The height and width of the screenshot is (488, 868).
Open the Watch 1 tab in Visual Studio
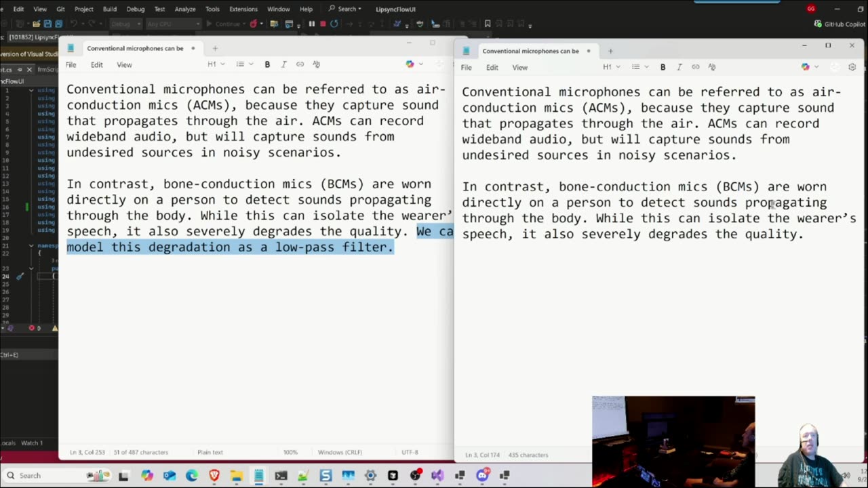(x=31, y=443)
